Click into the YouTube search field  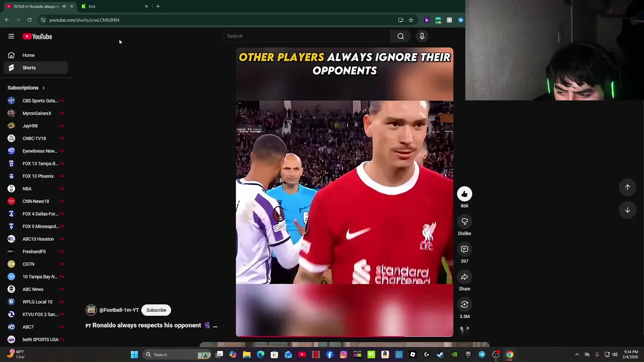point(307,36)
